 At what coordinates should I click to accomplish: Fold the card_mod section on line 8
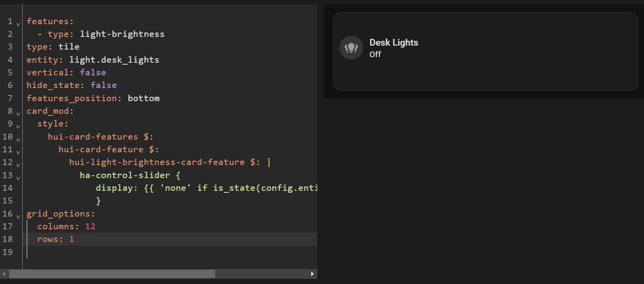[x=18, y=114]
